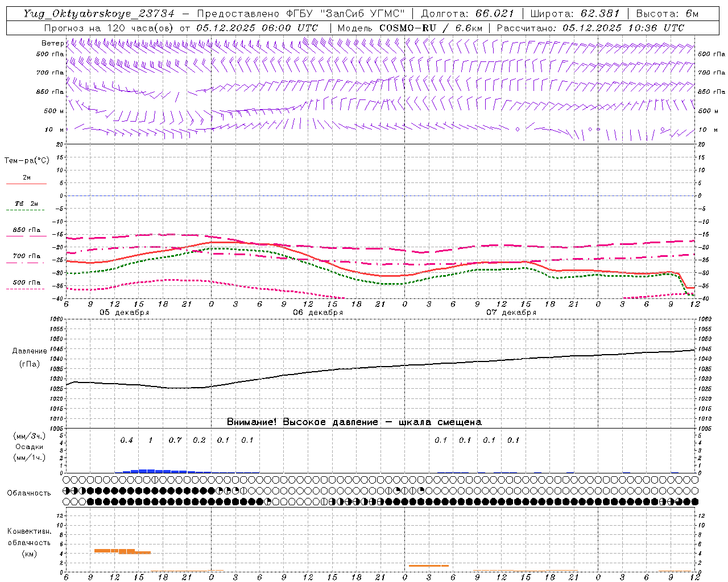The image size is (728, 582).
Task: Click the 'Ветер' wind panel label
Action: tap(52, 43)
